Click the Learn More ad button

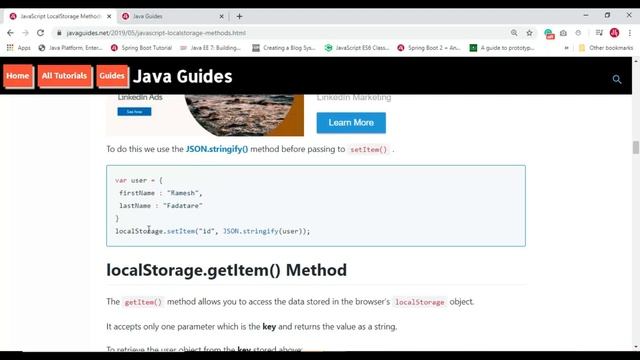(351, 122)
